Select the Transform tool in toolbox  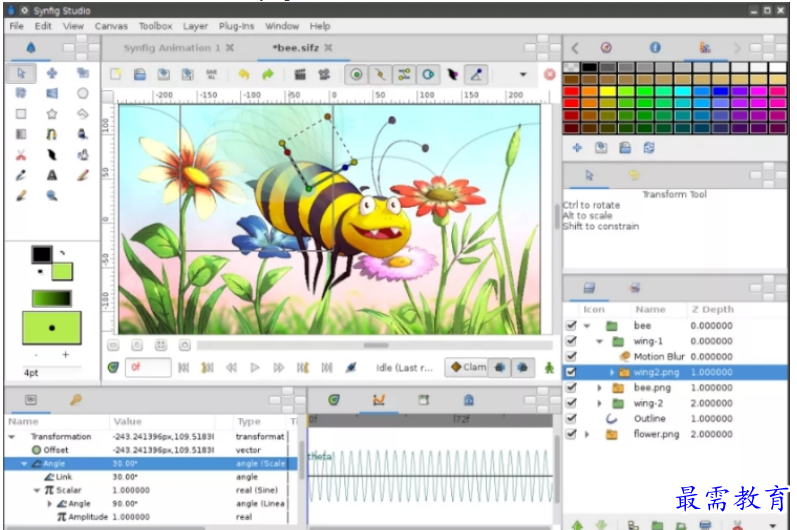[21, 73]
